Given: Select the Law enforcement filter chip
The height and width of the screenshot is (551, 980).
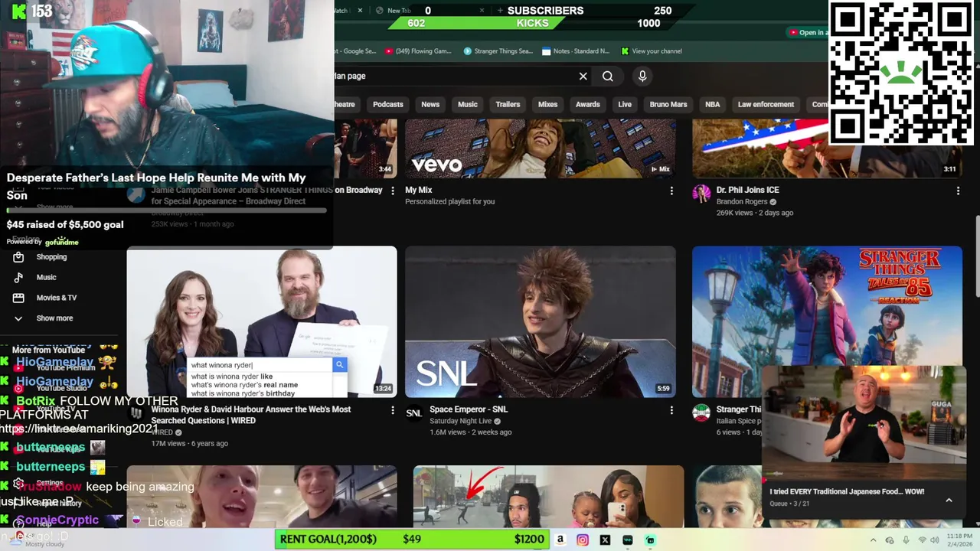Looking at the screenshot, I should click(766, 104).
